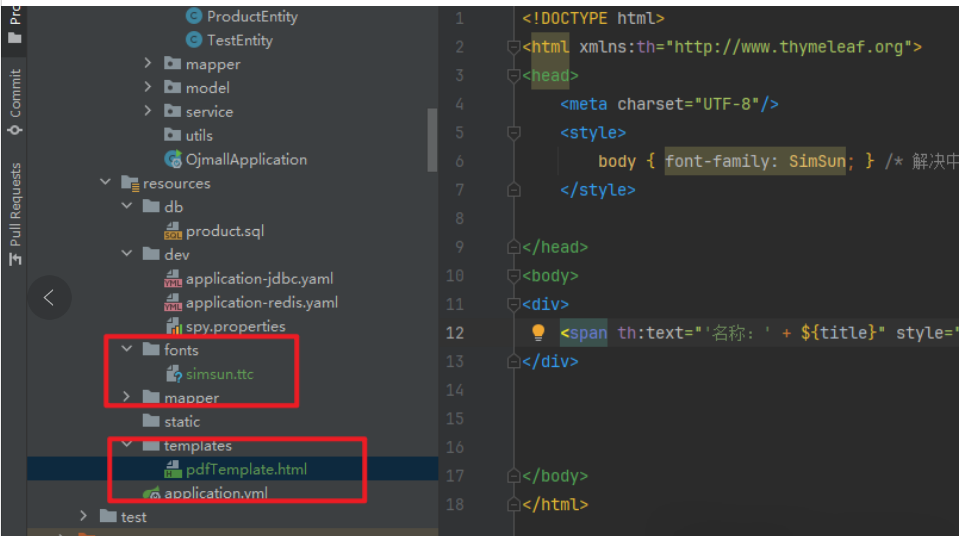Viewport: 959px width, 536px height.
Task: Expand the service package
Action: click(147, 111)
